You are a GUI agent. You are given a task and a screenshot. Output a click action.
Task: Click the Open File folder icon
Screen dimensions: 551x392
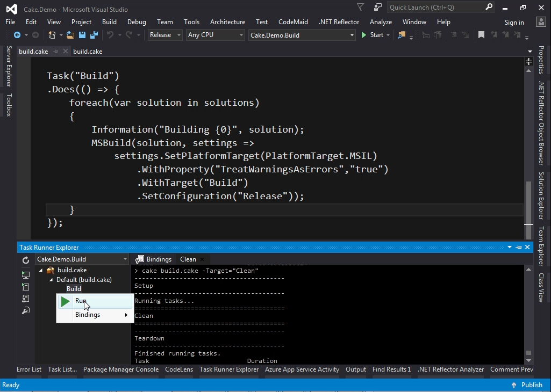[70, 35]
